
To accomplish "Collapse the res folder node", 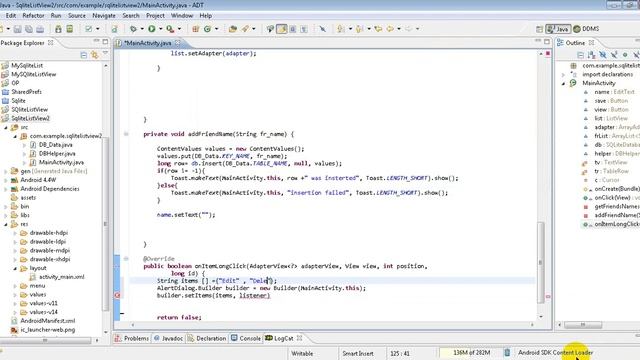I will [x=6, y=224].
